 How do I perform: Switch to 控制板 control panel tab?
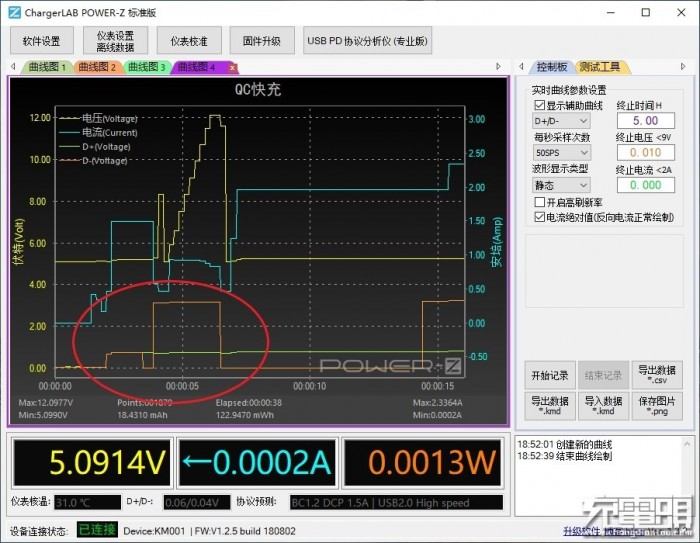pyautogui.click(x=552, y=67)
